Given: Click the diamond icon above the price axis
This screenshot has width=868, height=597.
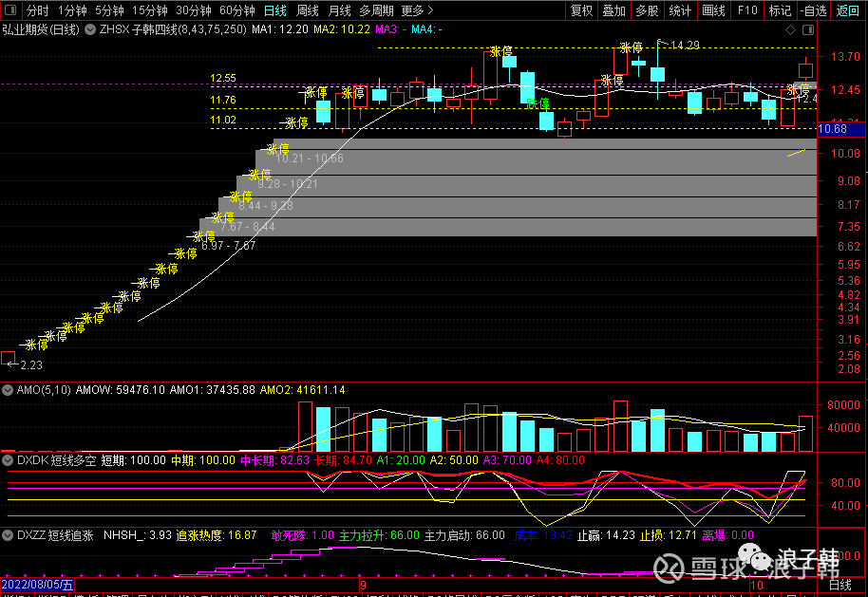Looking at the screenshot, I should [792, 29].
